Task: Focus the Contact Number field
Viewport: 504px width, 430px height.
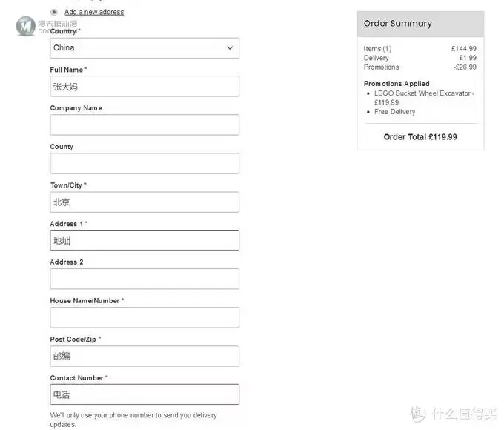Action: [x=145, y=394]
